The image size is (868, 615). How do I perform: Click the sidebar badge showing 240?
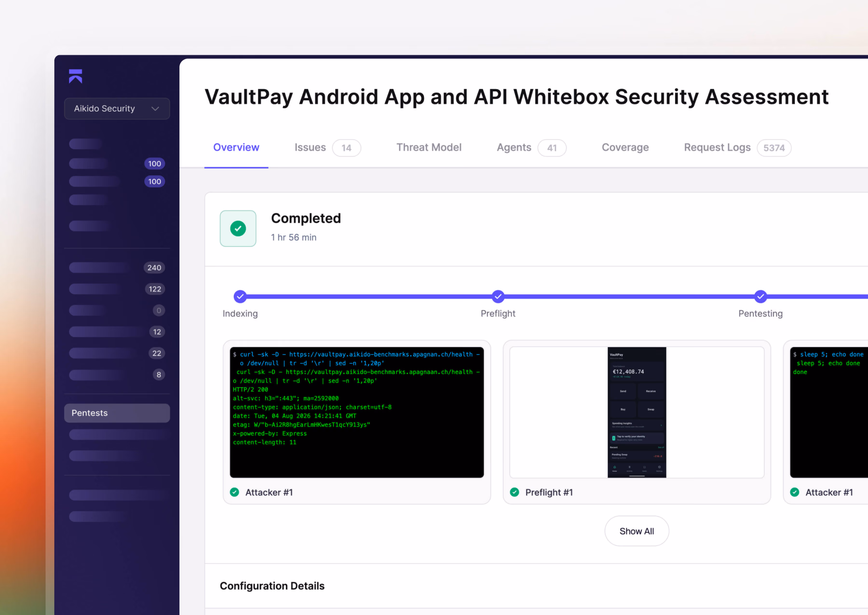154,268
